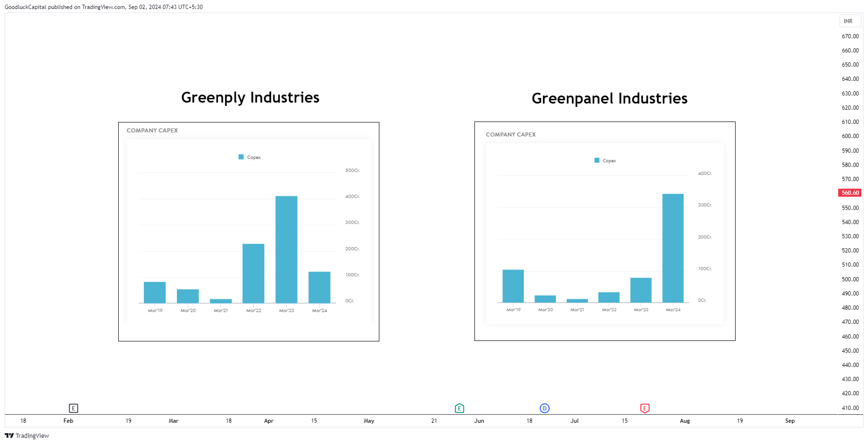868x444 pixels.
Task: Click the INR currency button
Action: point(850,21)
